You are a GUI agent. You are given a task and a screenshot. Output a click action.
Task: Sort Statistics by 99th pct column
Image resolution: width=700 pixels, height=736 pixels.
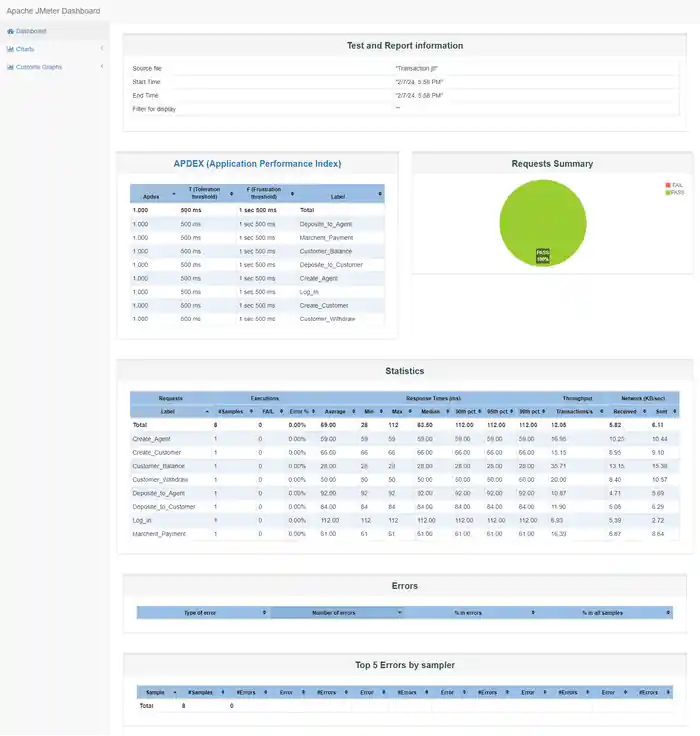tap(532, 412)
